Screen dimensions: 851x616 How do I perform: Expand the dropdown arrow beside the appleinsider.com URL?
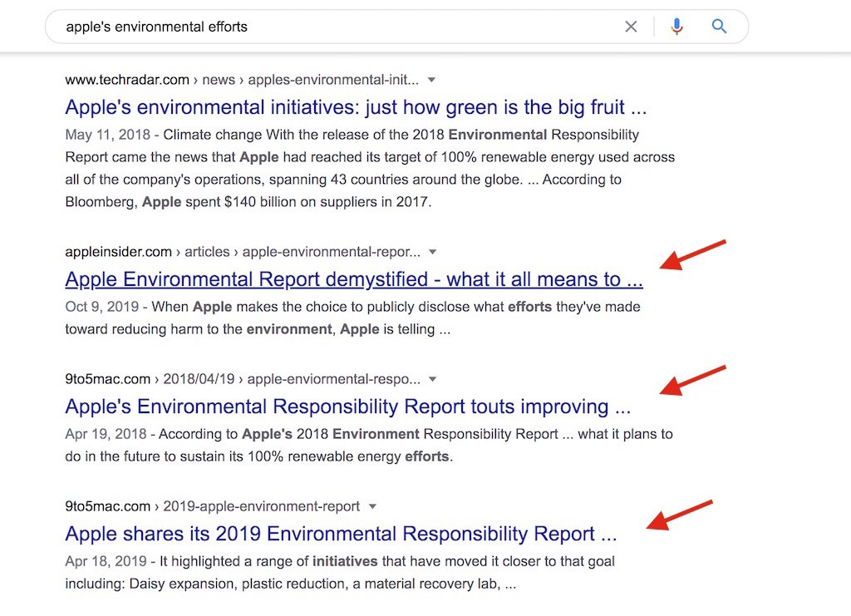pos(432,252)
